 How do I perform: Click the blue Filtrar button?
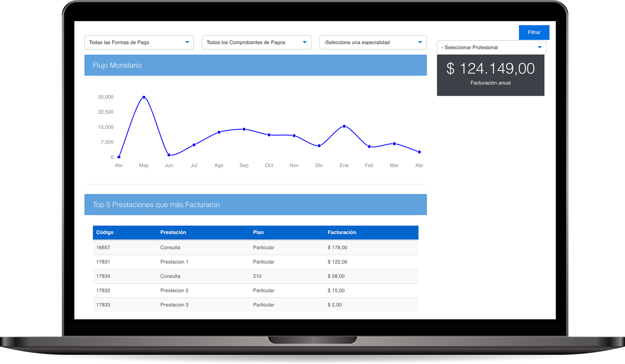(x=534, y=32)
